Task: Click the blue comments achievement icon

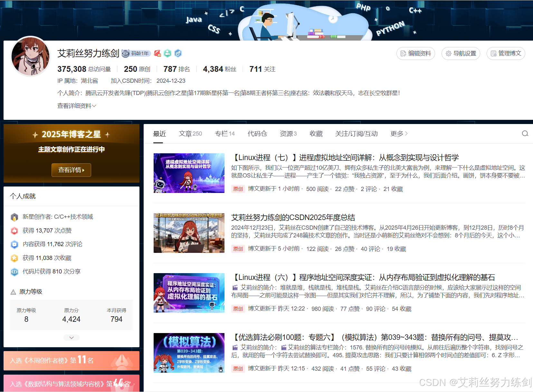Action: point(14,244)
